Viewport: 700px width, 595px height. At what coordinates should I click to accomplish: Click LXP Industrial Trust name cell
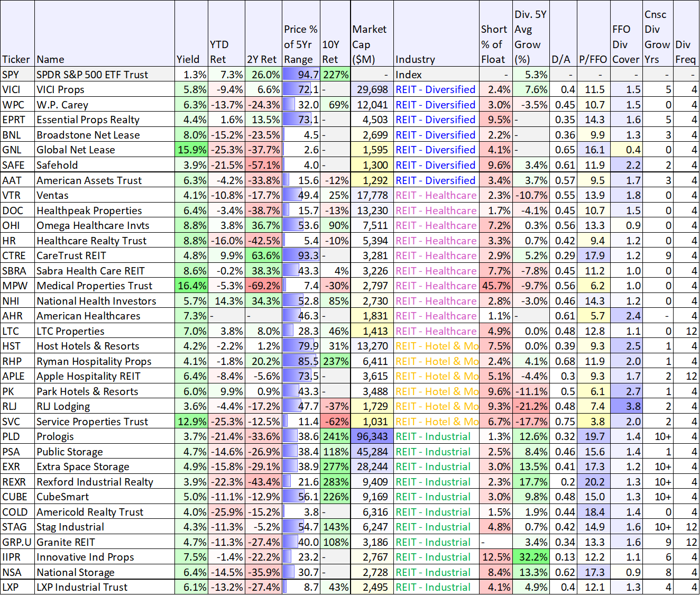click(x=105, y=587)
